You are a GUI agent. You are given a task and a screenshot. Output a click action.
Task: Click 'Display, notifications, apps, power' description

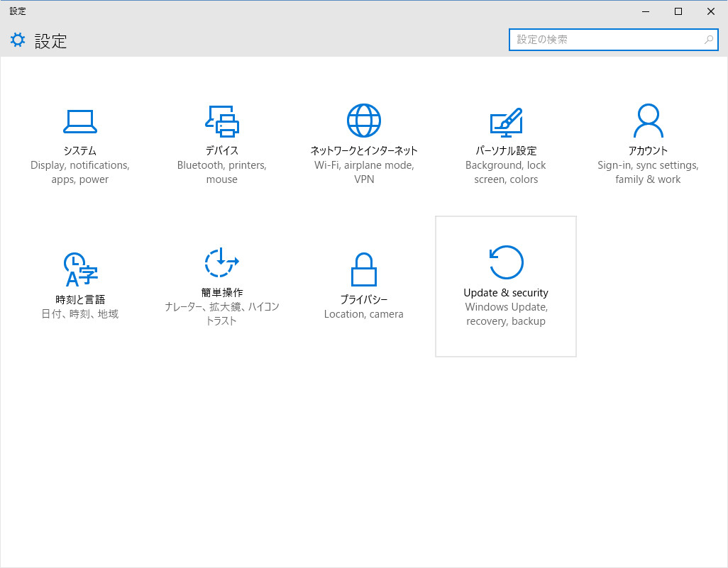pos(80,172)
